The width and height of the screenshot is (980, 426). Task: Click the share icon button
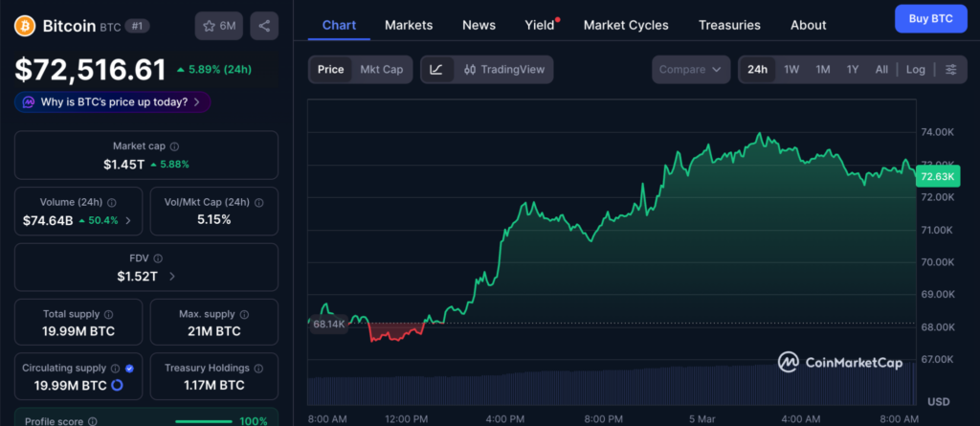click(x=264, y=26)
